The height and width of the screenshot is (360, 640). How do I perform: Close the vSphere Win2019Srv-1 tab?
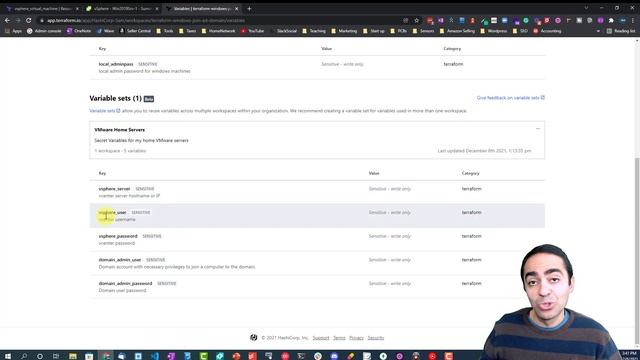coord(157,9)
